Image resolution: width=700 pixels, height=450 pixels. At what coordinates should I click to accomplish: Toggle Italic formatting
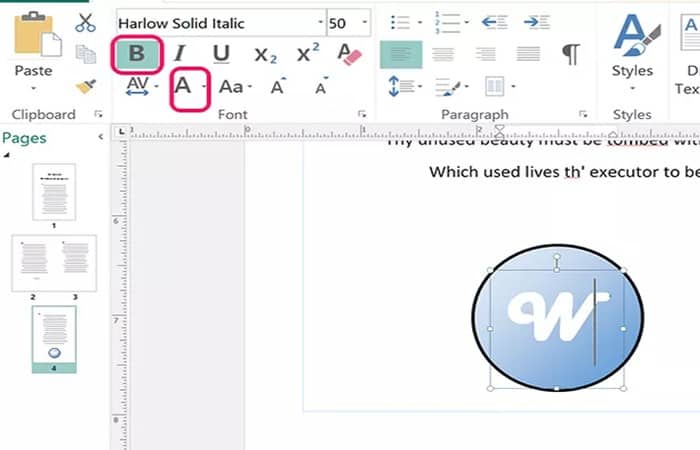[x=179, y=54]
